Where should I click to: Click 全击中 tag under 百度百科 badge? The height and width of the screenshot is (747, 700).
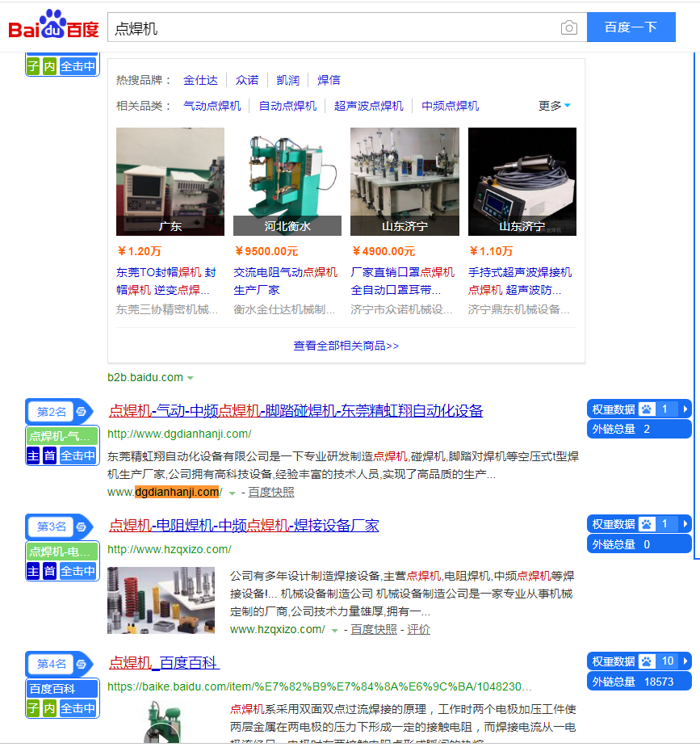[x=78, y=708]
